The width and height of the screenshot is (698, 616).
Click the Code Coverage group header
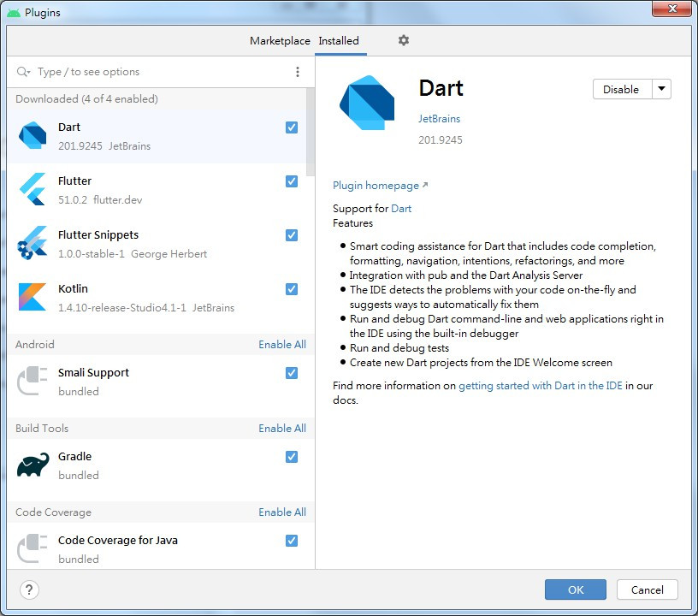(53, 512)
